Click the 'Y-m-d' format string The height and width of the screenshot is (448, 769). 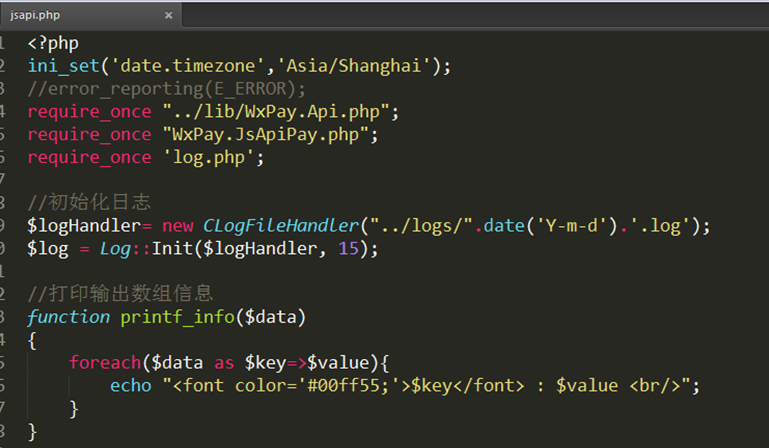572,226
